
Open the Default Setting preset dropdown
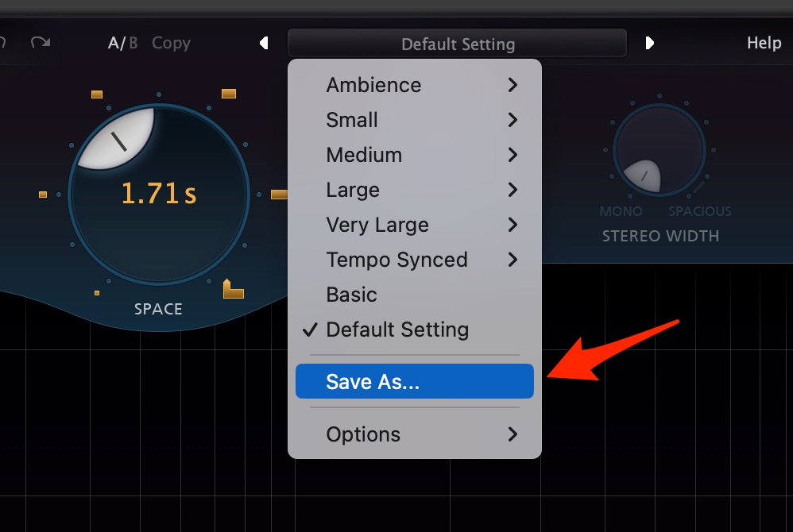(457, 44)
